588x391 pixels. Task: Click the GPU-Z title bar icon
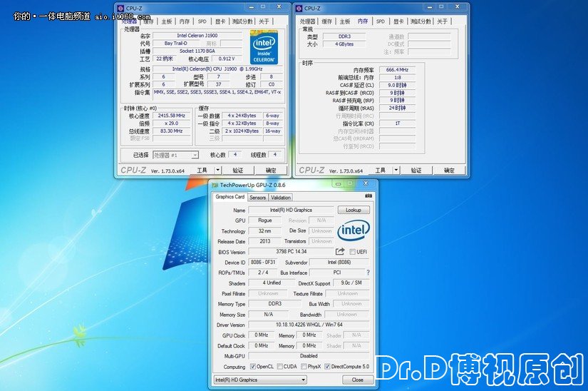215,185
